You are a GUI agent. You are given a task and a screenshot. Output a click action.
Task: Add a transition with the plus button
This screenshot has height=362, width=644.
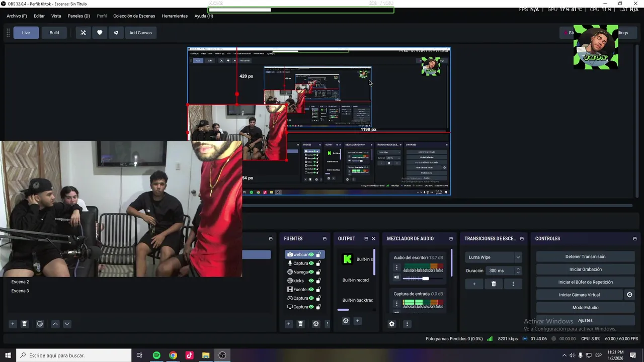[474, 284]
